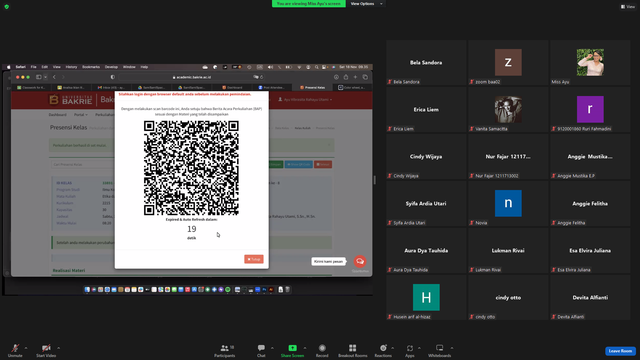Viewport: 640px width, 360px height.
Task: Click Safari back arrow in shared screen
Action: tap(54, 77)
